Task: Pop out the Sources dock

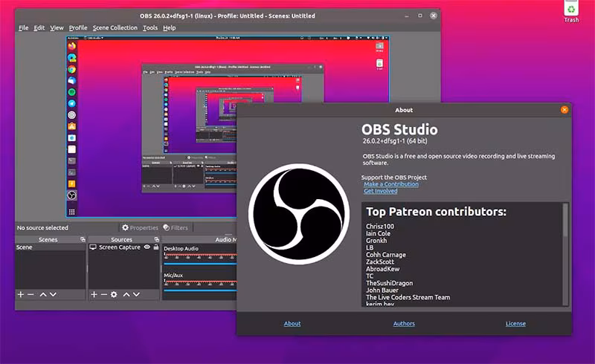Action: click(x=156, y=239)
